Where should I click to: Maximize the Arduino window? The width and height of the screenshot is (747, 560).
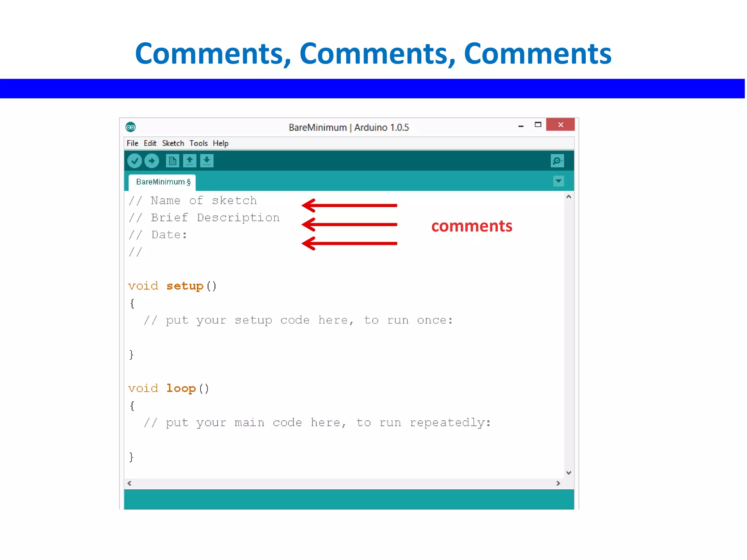pyautogui.click(x=538, y=125)
